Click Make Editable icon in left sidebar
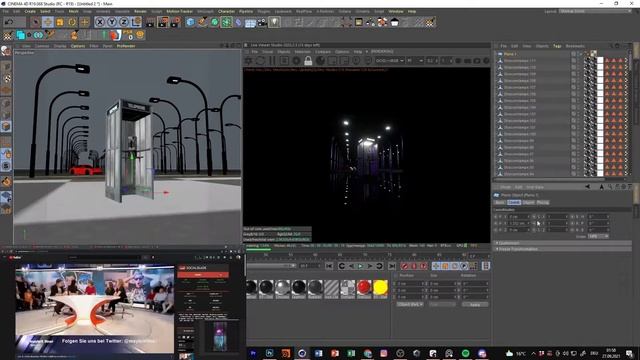Screen dimensions: 640x360 [6, 51]
